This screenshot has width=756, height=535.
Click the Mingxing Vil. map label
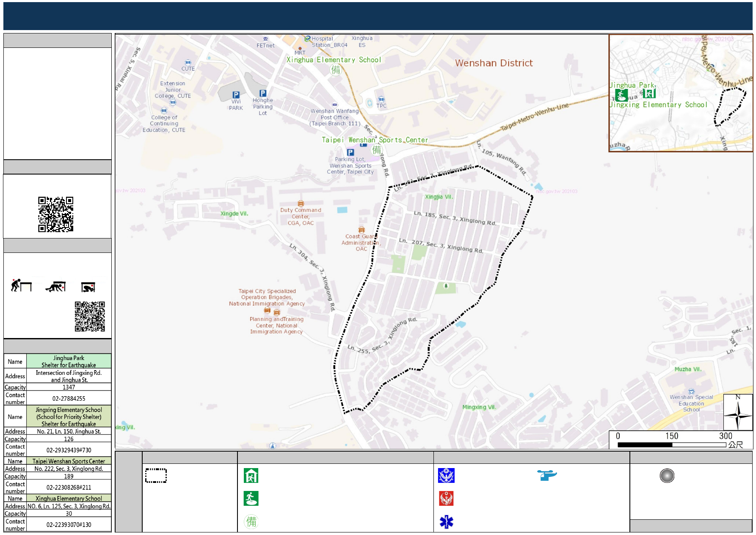click(479, 407)
